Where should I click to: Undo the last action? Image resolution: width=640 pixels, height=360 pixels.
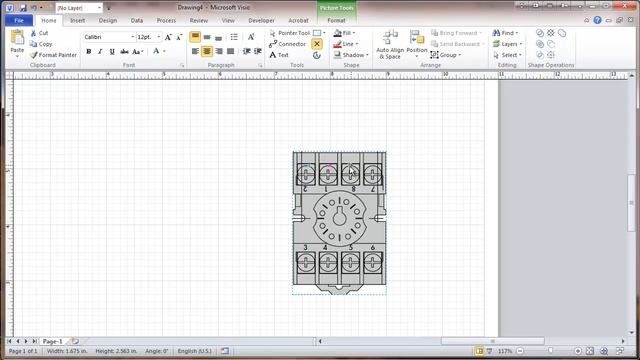pyautogui.click(x=34, y=8)
